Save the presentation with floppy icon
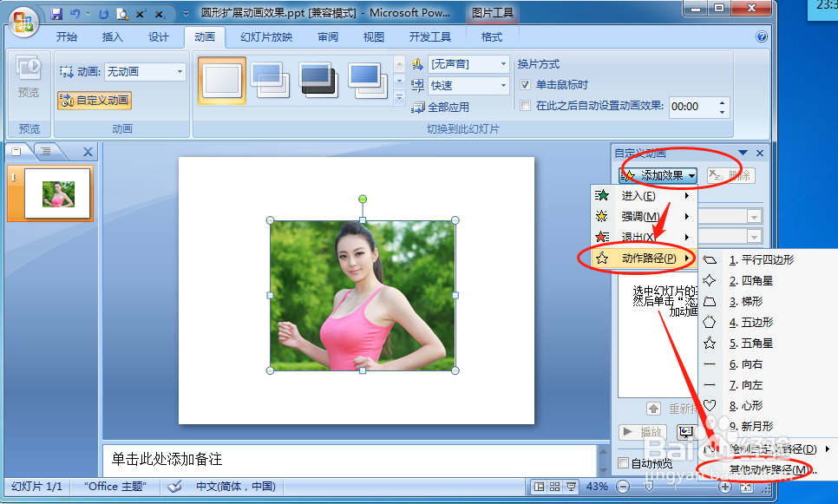The height and width of the screenshot is (504, 838). [56, 13]
